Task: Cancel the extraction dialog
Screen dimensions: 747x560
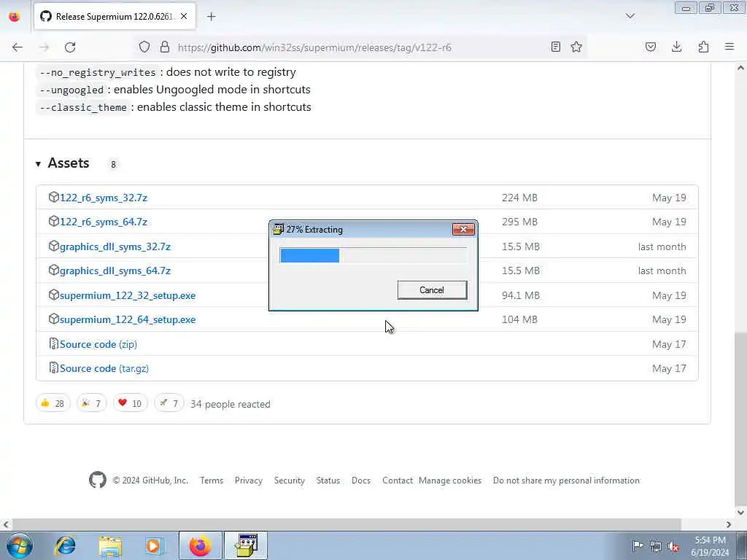Action: (432, 290)
